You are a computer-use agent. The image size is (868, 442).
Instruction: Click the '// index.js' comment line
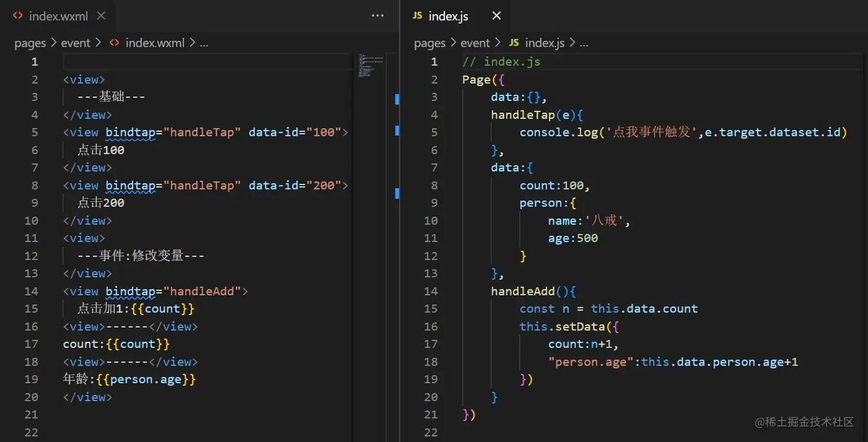tap(502, 61)
